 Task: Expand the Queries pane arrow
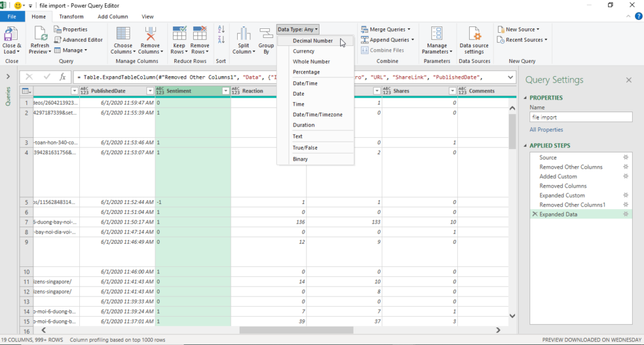8,76
